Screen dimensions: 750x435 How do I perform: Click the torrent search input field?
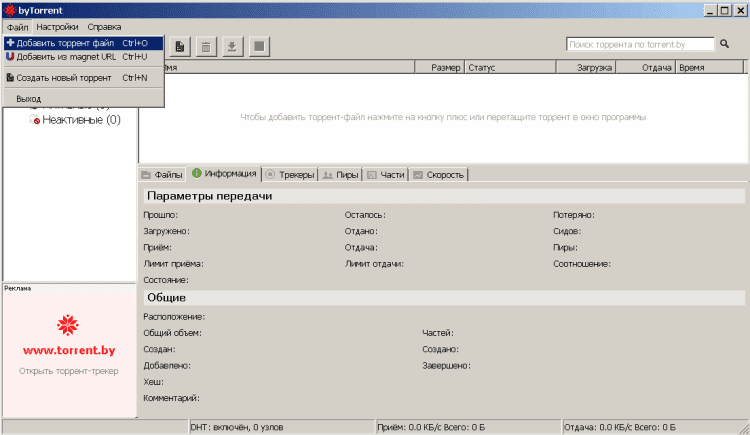[x=640, y=44]
